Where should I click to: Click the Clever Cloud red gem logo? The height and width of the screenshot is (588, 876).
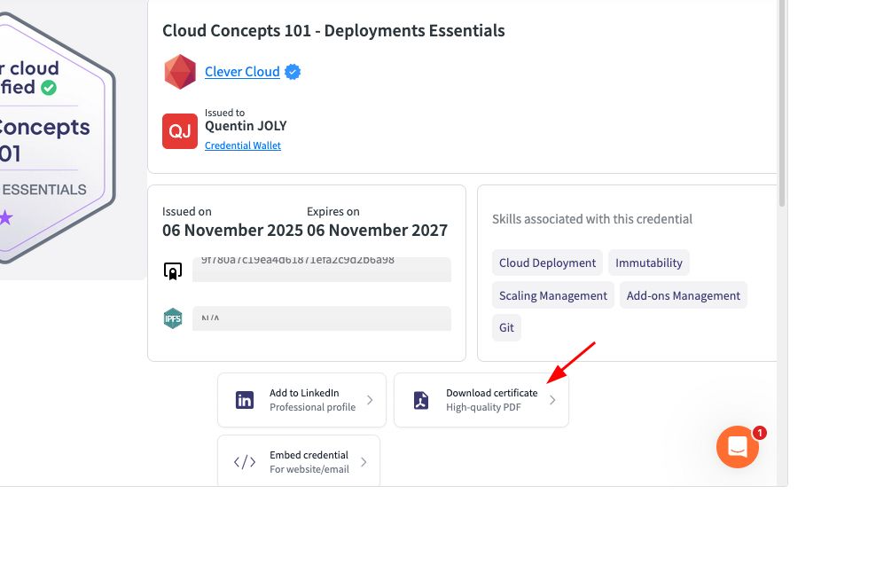tap(180, 72)
